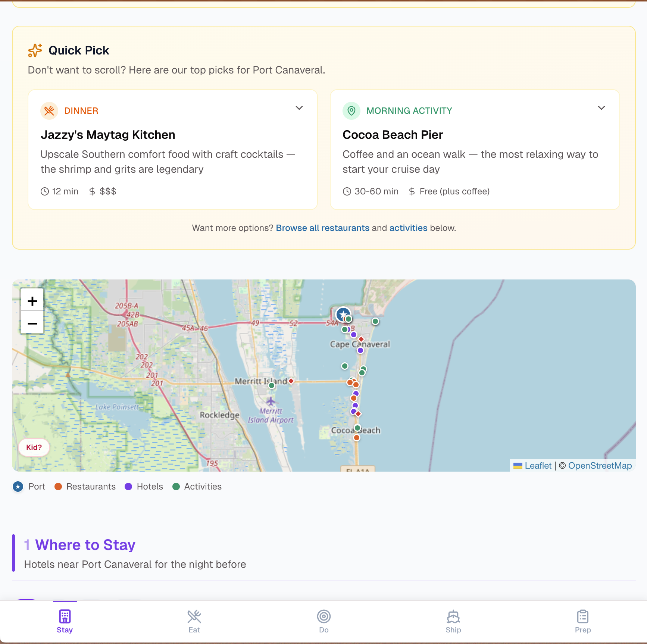Image resolution: width=647 pixels, height=644 pixels.
Task: Click the Kid? button on the map
Action: tap(34, 447)
